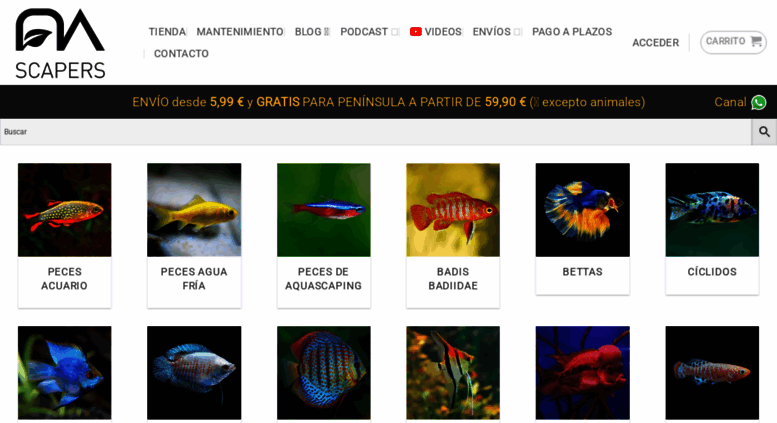The height and width of the screenshot is (423, 777).
Task: Click in the Buscar search field
Action: tap(376, 132)
